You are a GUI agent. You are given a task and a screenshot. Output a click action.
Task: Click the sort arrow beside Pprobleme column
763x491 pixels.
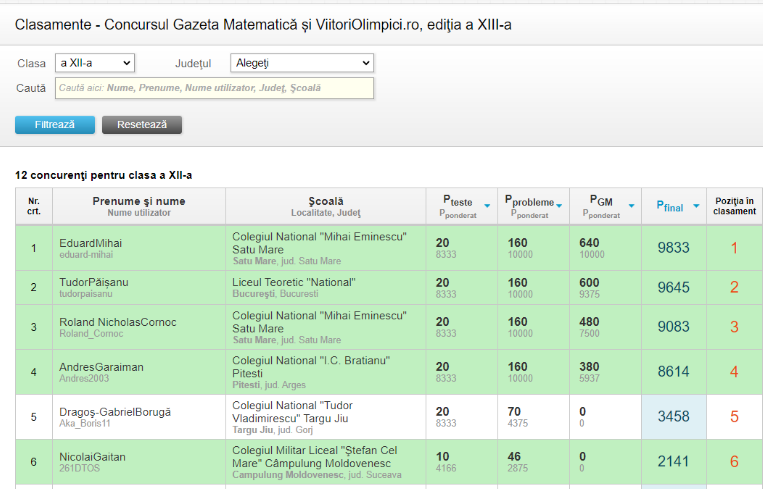559,206
